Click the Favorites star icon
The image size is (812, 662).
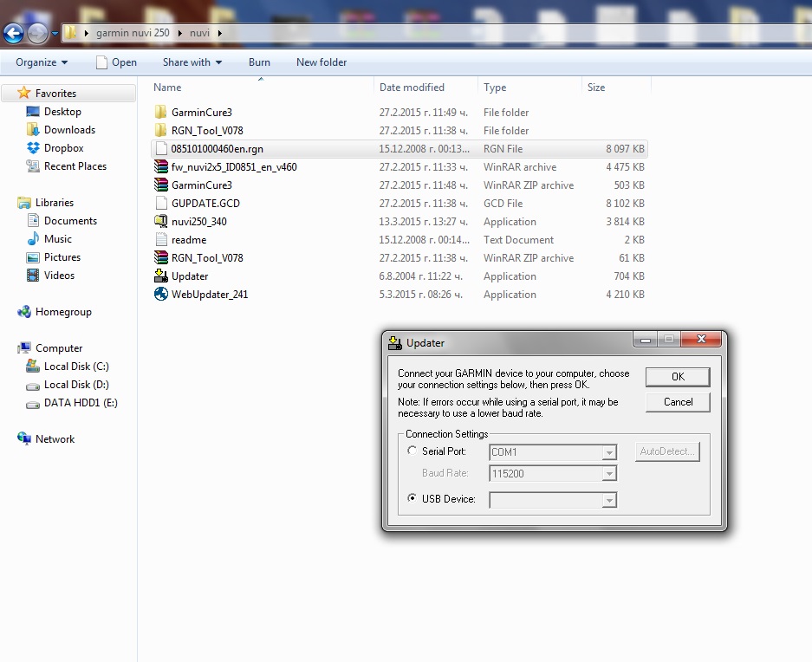point(23,93)
